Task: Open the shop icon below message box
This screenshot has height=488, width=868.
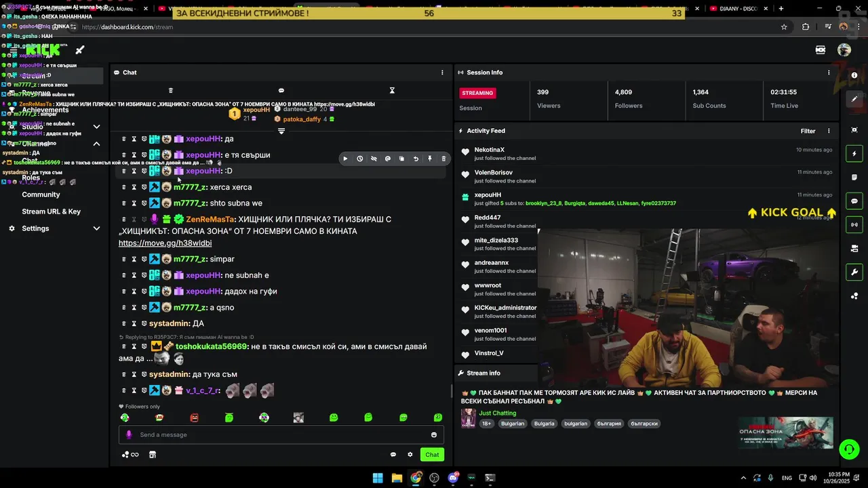Action: [153, 455]
